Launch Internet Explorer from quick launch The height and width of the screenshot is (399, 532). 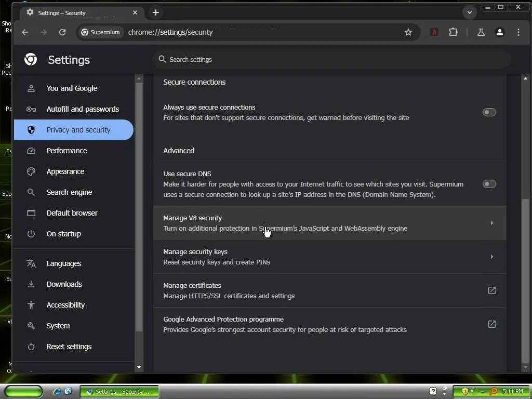point(57,392)
